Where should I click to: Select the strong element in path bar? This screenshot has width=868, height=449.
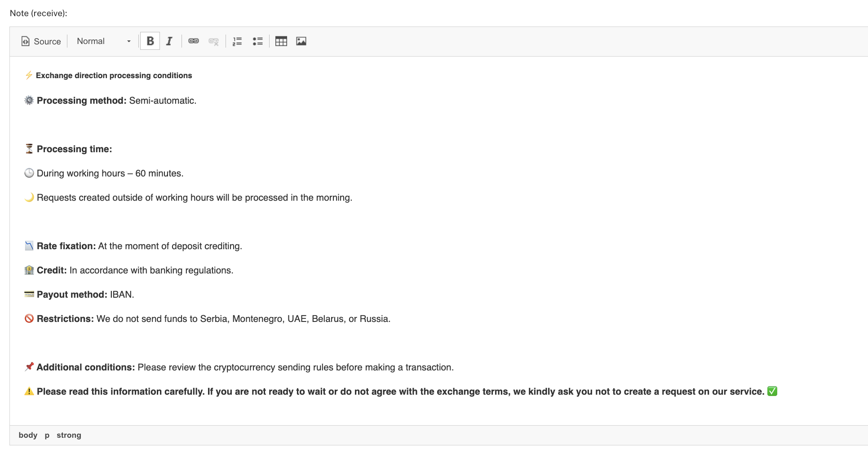69,435
